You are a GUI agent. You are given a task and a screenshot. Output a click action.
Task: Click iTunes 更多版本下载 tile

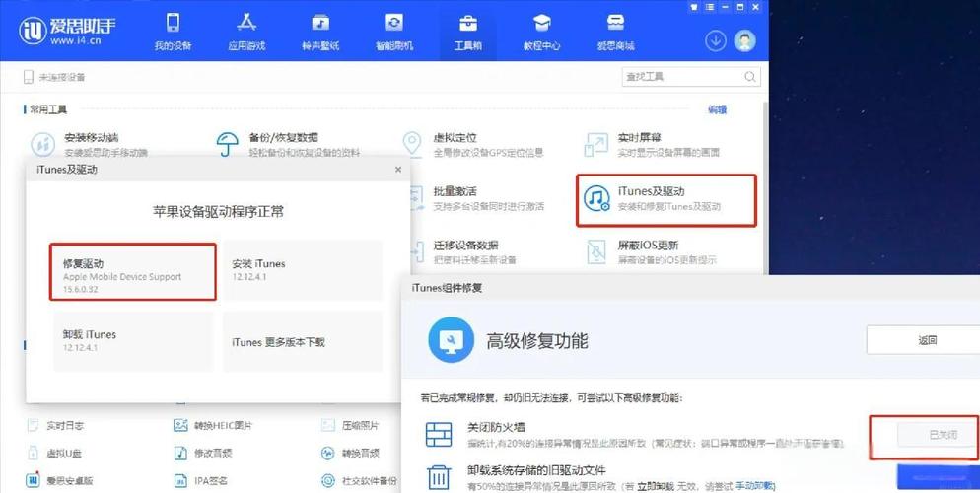pyautogui.click(x=303, y=341)
